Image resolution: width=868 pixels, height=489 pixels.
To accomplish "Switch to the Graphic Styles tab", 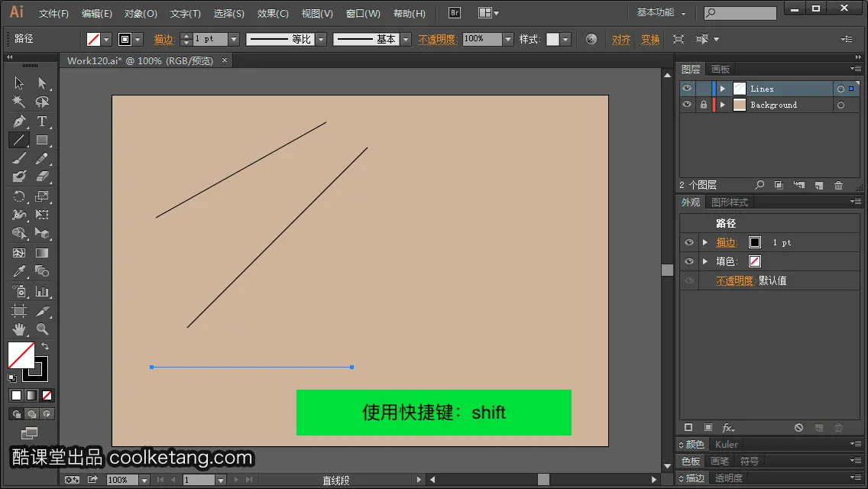I will 730,202.
